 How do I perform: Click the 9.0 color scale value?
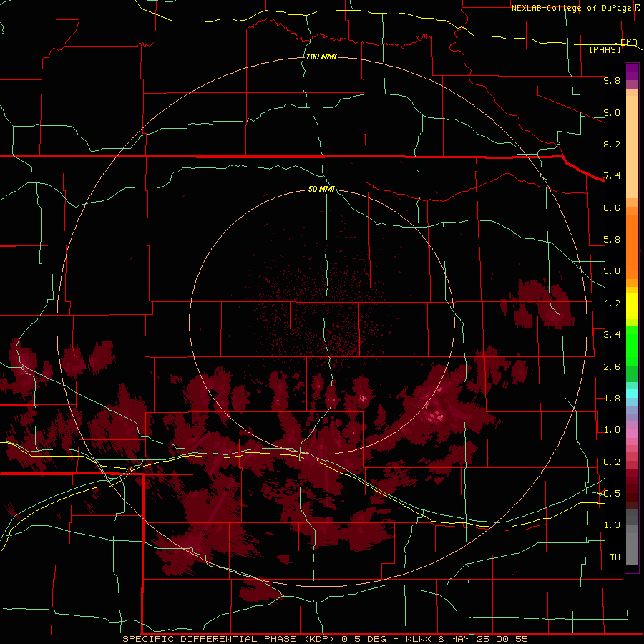612,112
